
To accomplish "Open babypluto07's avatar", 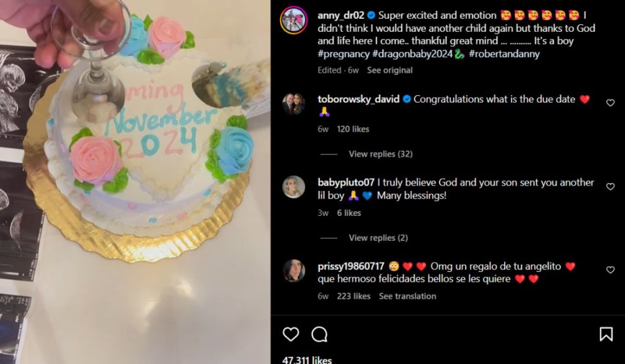I will click(x=294, y=187).
